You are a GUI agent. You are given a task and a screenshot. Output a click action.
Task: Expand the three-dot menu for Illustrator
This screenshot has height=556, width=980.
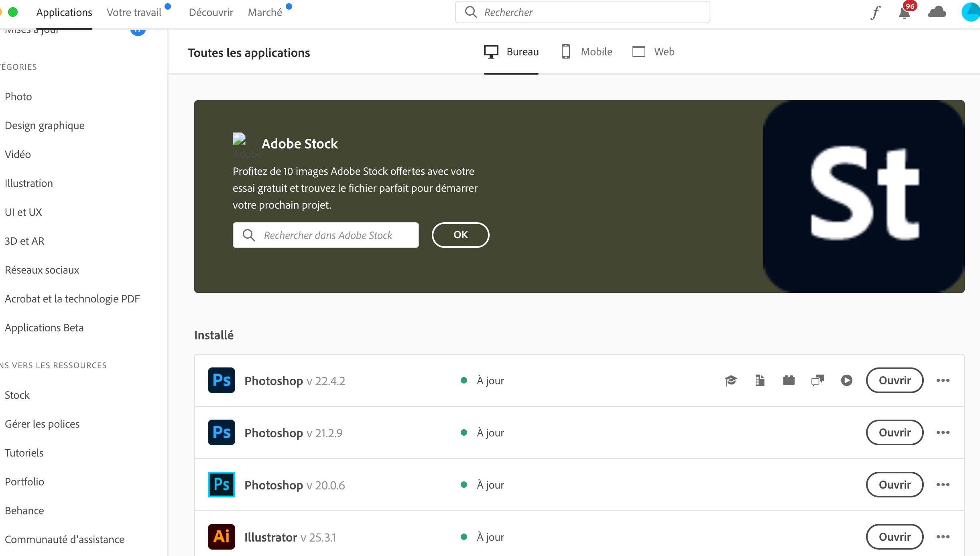pyautogui.click(x=943, y=537)
